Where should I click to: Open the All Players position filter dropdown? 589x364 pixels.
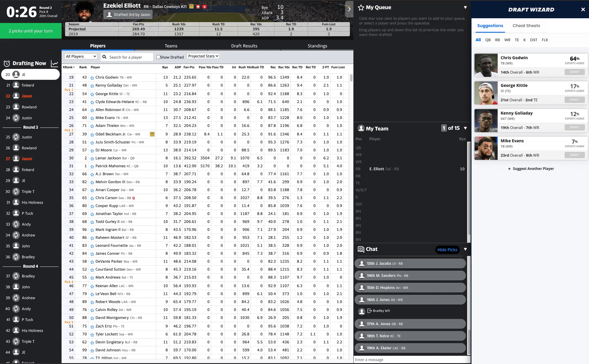coord(81,56)
